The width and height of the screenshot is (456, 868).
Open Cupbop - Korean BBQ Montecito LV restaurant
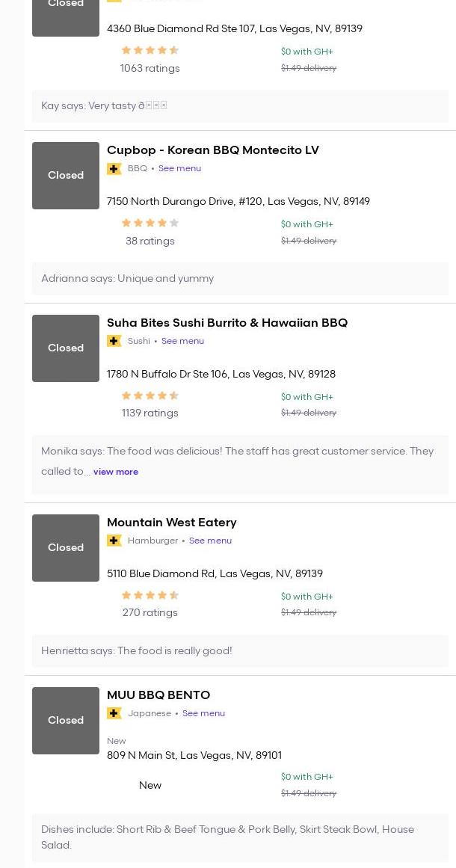212,150
